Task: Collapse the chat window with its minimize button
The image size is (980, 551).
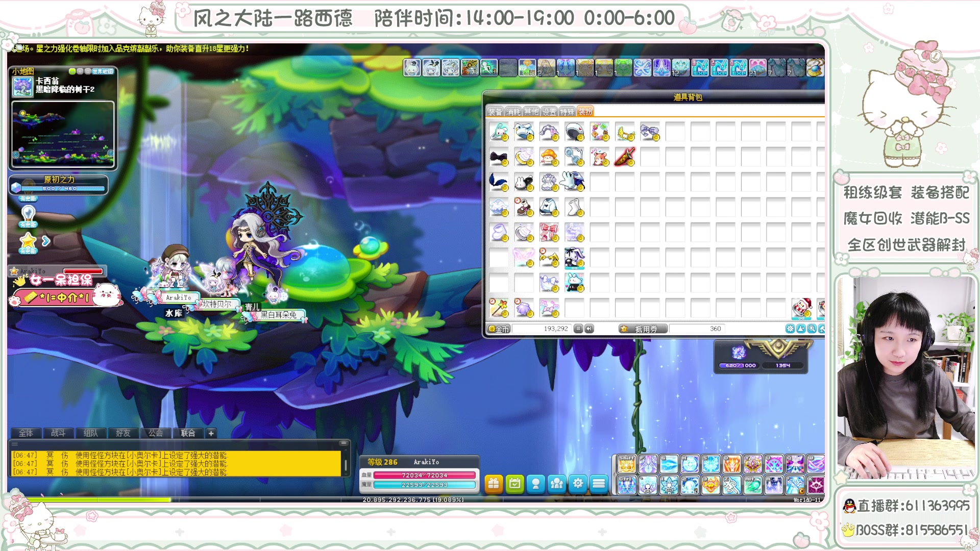Action: tap(344, 443)
